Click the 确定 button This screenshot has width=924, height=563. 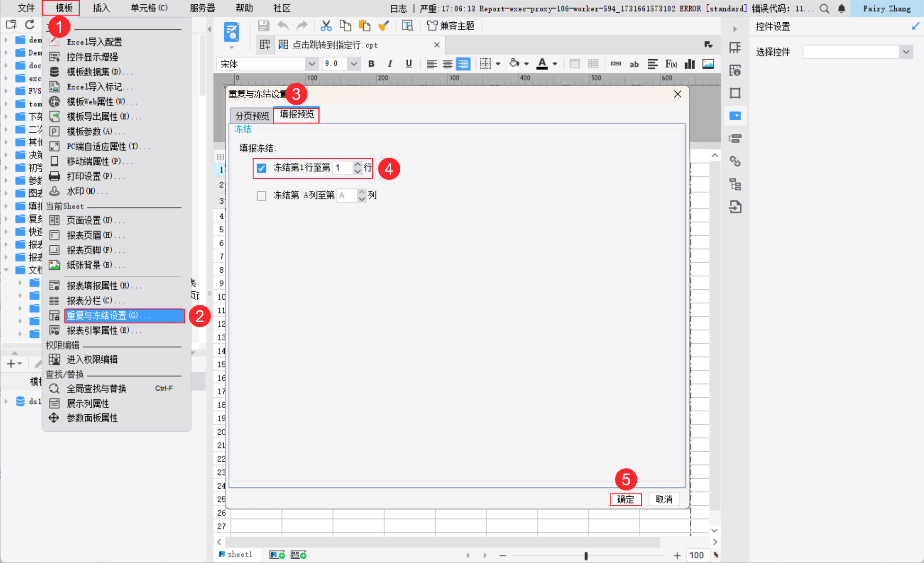pos(625,499)
